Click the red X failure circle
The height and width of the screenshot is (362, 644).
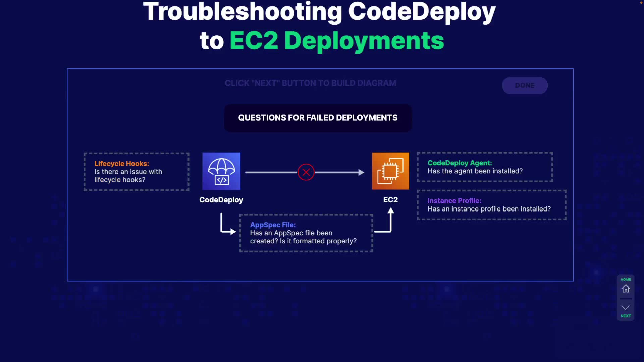click(306, 172)
